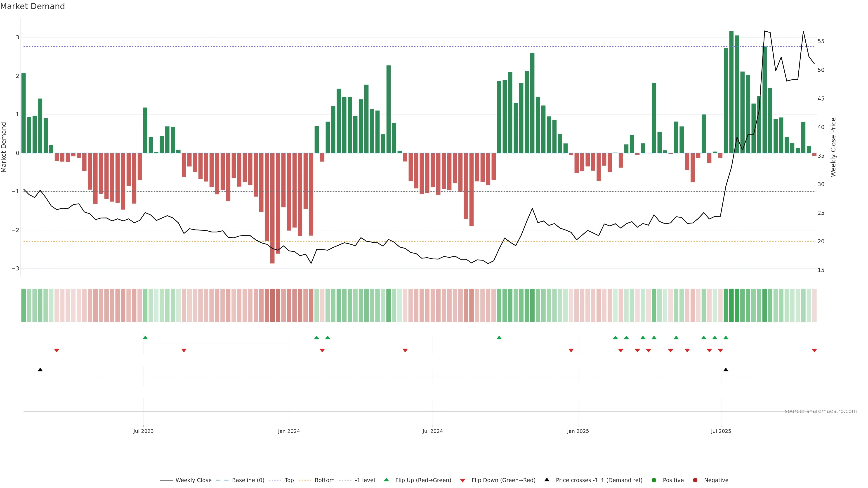
Task: Click red Flip Down legend triangle
Action: 463,481
